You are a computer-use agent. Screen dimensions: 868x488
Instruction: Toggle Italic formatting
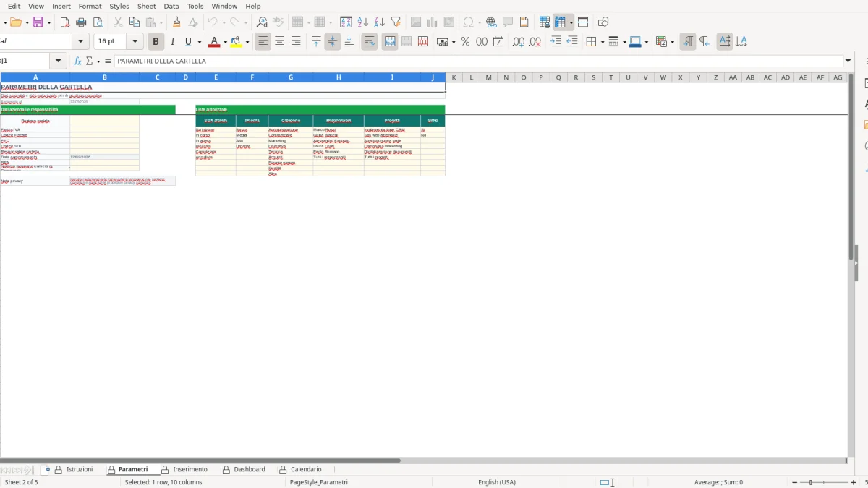pos(172,42)
